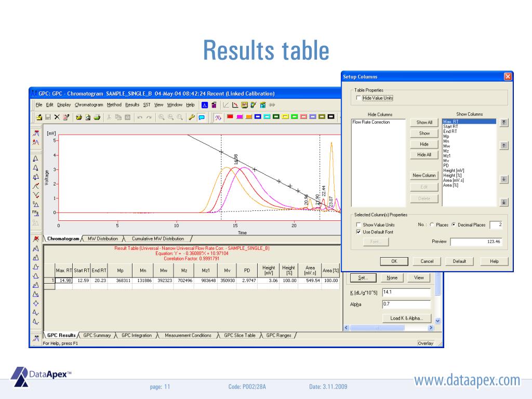
Task: Move selected column up one arrow button
Action: [x=504, y=145]
